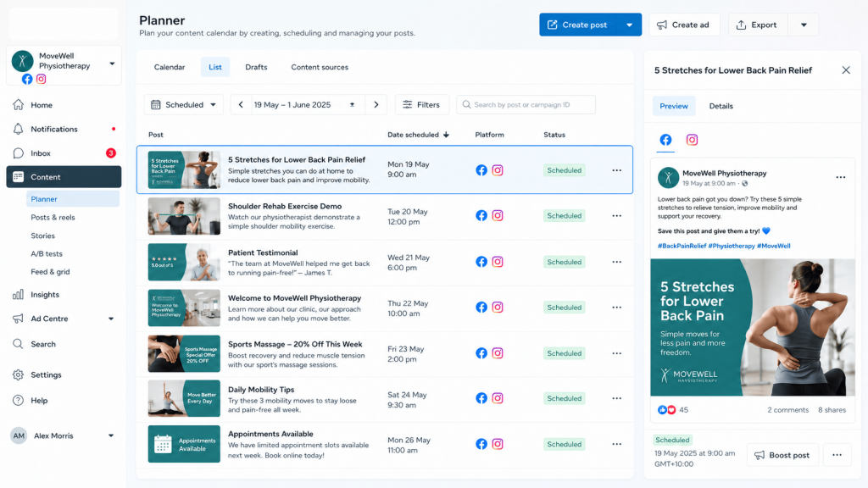Click the Patient Testimonial thumbnail
The image size is (868, 488).
pyautogui.click(x=184, y=263)
